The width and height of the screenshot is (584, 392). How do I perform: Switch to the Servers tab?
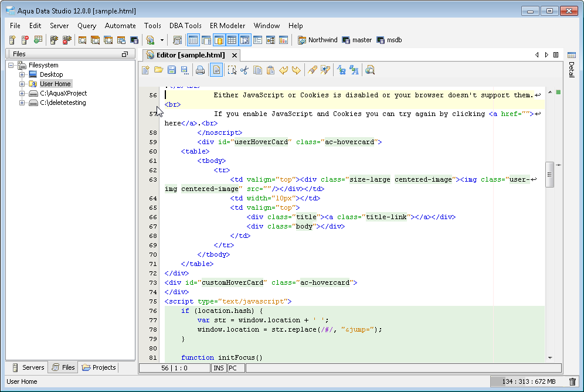point(28,367)
